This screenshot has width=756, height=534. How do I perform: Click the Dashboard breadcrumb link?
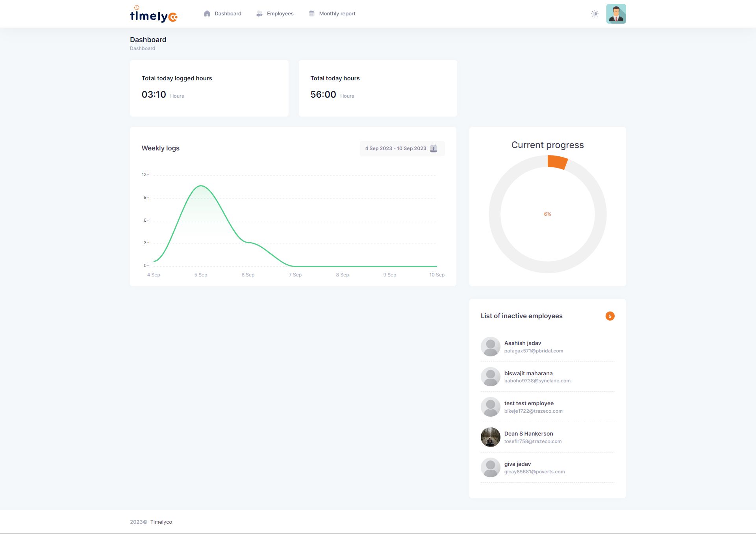[143, 48]
